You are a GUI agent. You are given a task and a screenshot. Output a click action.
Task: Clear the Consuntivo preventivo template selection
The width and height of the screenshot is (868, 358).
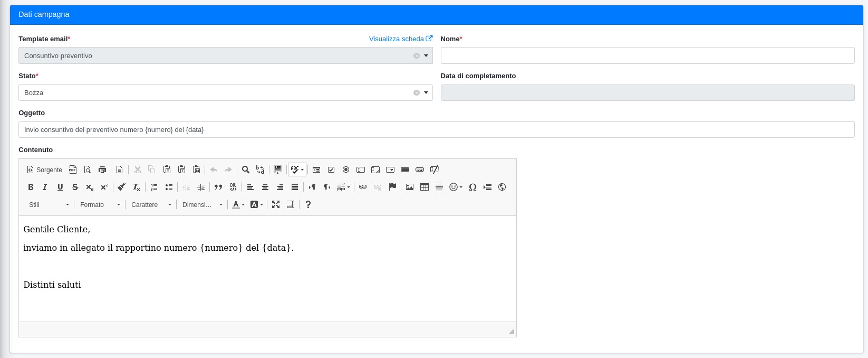tap(416, 55)
